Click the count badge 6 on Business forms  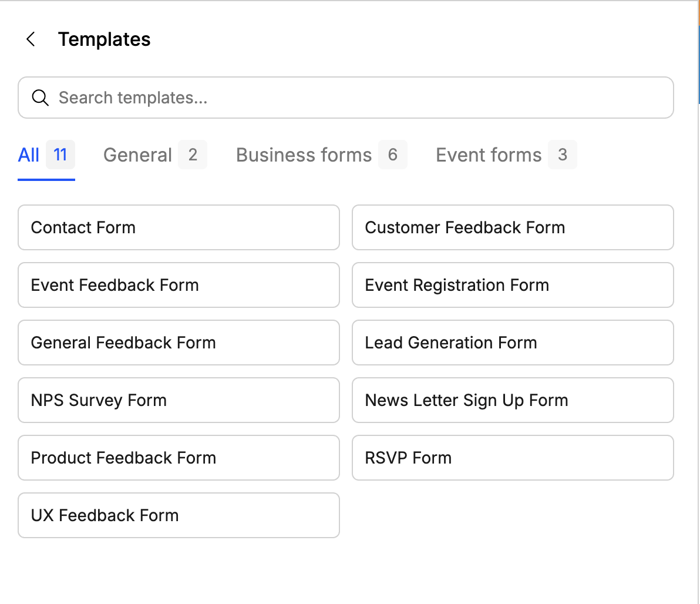[393, 155]
